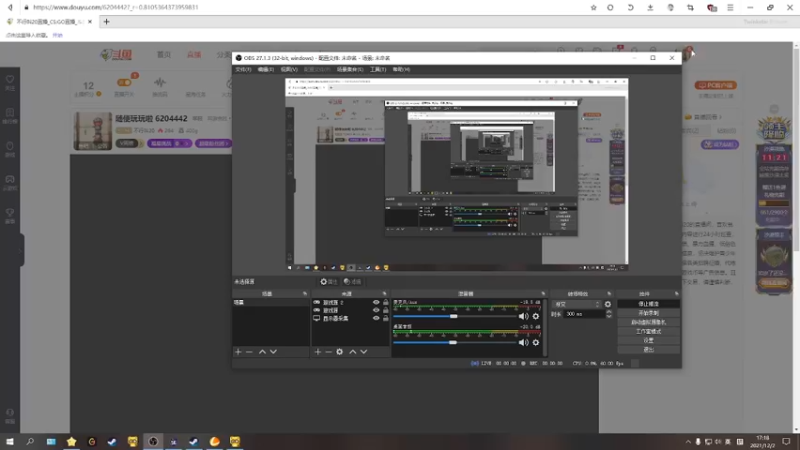This screenshot has height=450, width=800.
Task: Open OBS 设置 settings button
Action: tap(648, 340)
